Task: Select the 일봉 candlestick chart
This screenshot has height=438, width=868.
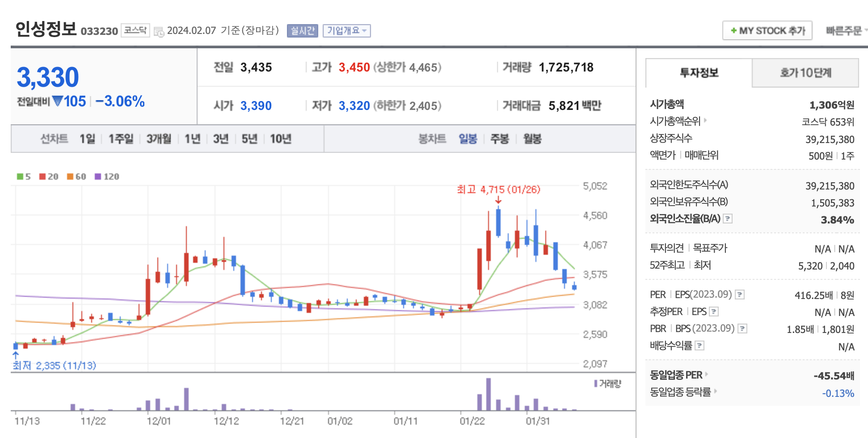Action: [468, 139]
